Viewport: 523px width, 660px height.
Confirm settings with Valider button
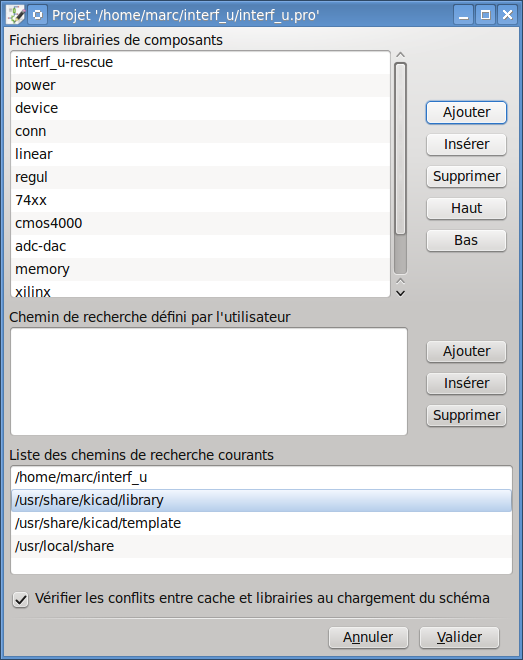click(x=459, y=637)
